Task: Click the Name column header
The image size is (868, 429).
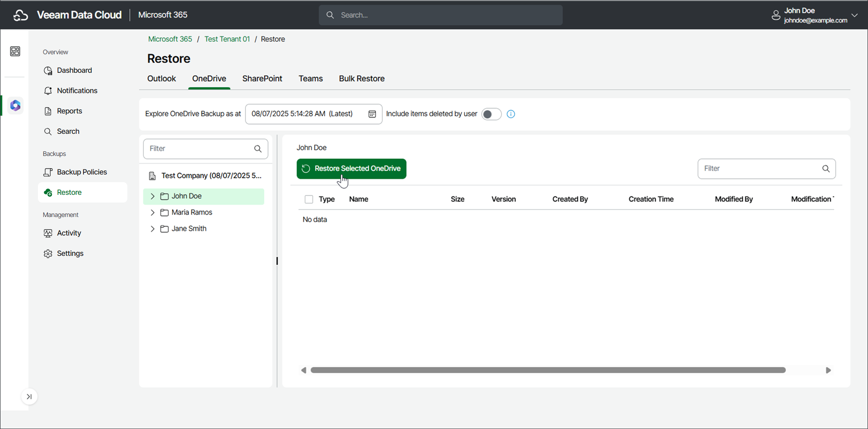Action: (x=359, y=199)
